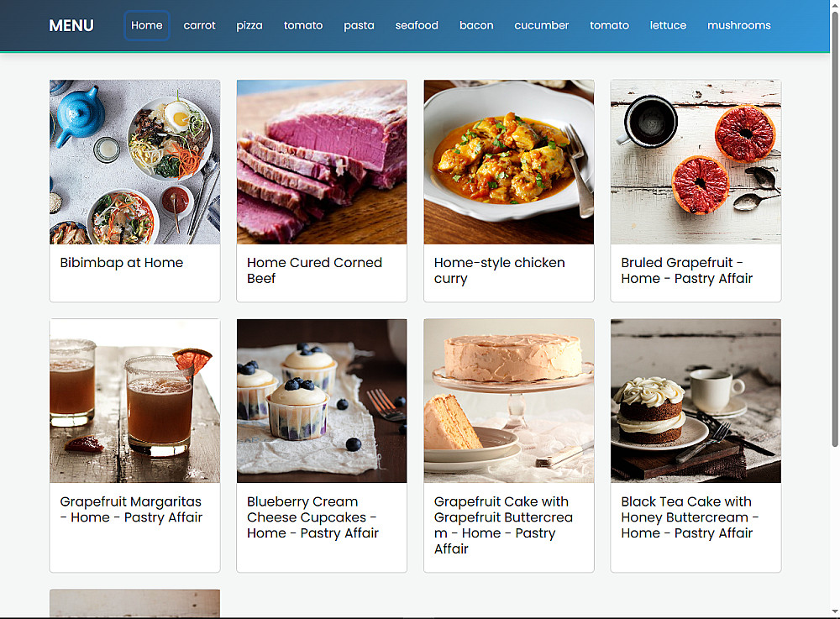Open the mushrooms category

coord(738,25)
